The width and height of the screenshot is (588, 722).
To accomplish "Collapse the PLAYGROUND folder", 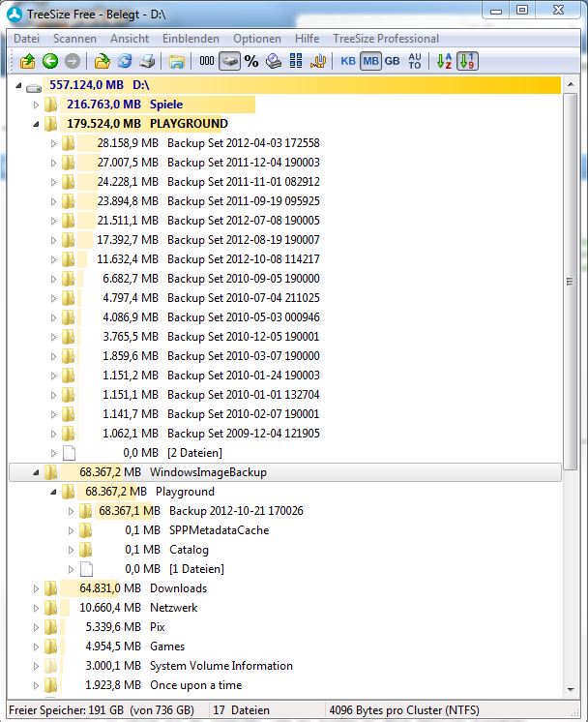I will pos(36,124).
